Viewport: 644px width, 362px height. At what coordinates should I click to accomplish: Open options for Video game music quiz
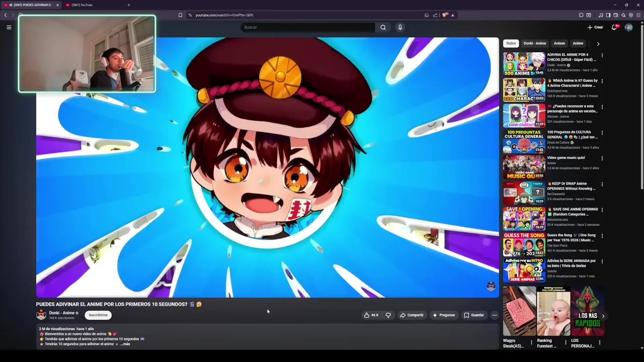pos(602,158)
